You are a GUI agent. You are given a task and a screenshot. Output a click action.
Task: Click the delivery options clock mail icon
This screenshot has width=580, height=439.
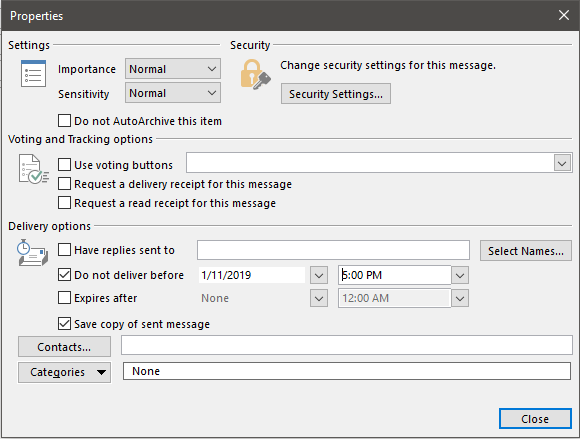pyautogui.click(x=33, y=253)
